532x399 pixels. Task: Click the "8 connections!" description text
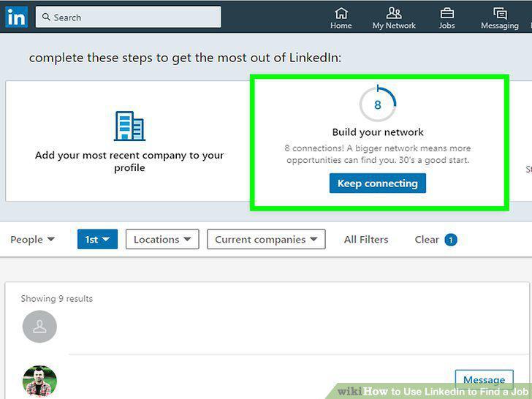click(x=378, y=154)
